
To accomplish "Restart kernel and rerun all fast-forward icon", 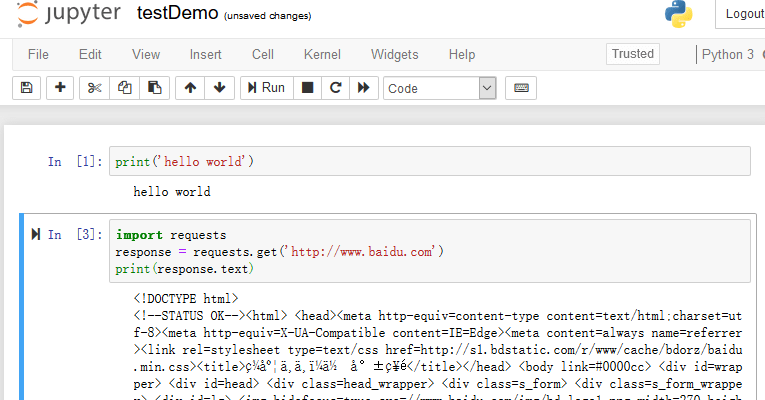I will tap(364, 88).
